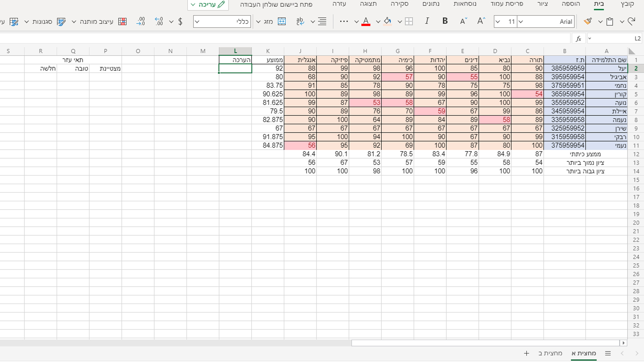Click the red font color button
644x362 pixels.
pyautogui.click(x=366, y=21)
